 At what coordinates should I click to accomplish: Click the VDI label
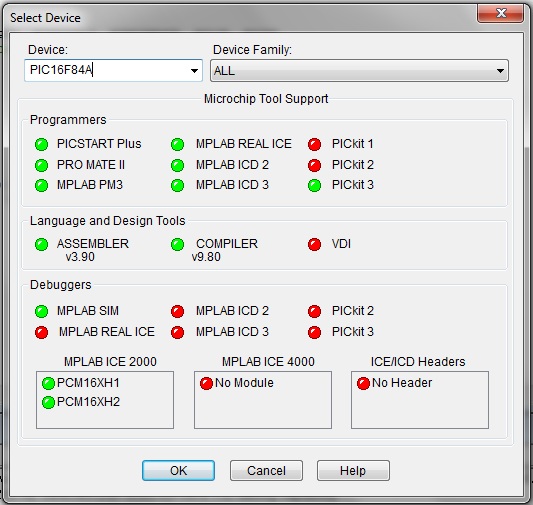[x=341, y=244]
